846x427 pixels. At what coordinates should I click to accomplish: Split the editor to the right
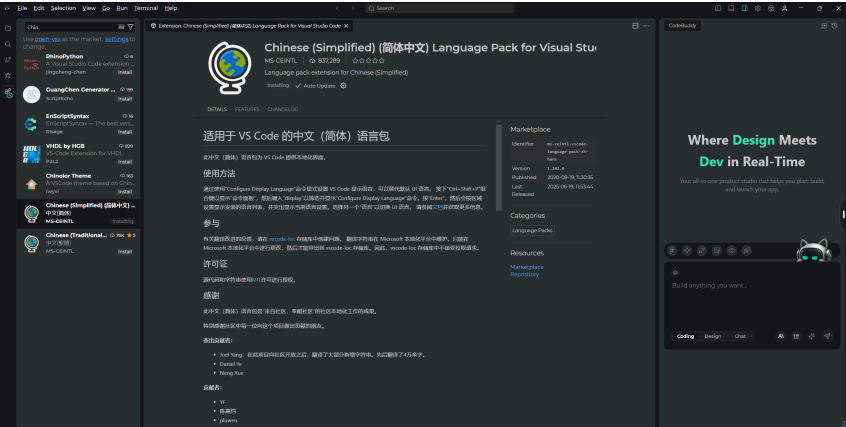tap(636, 25)
